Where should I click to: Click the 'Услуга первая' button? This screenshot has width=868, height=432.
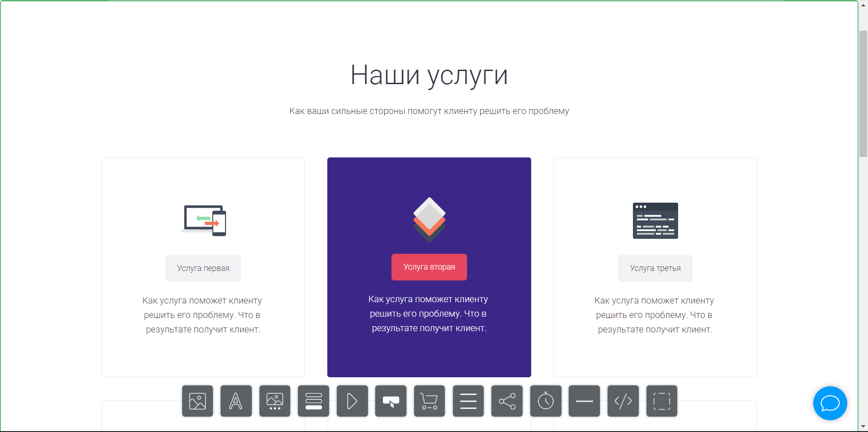click(x=203, y=268)
